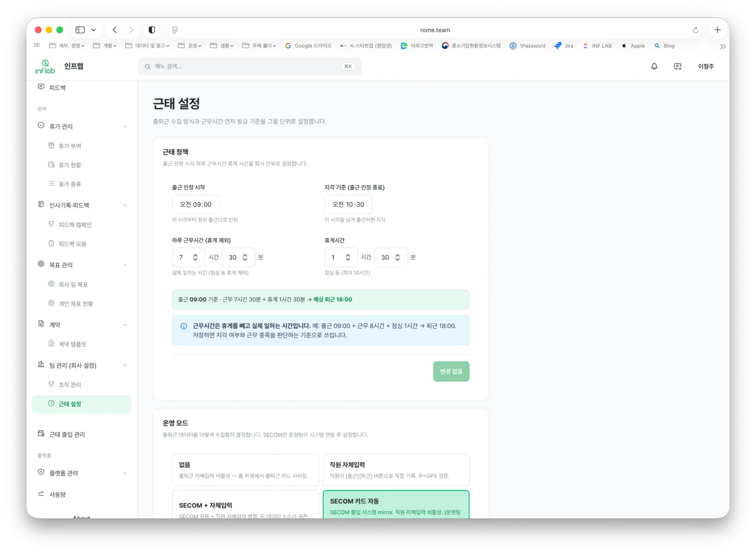Select 근태 설정 menu item
The width and height of the screenshot is (756, 553).
click(81, 404)
